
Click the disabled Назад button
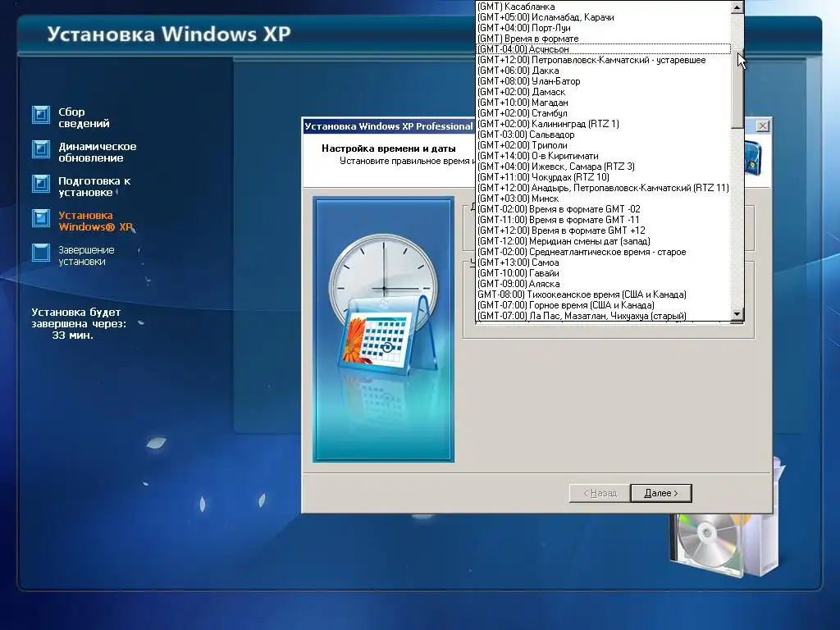[x=600, y=493]
